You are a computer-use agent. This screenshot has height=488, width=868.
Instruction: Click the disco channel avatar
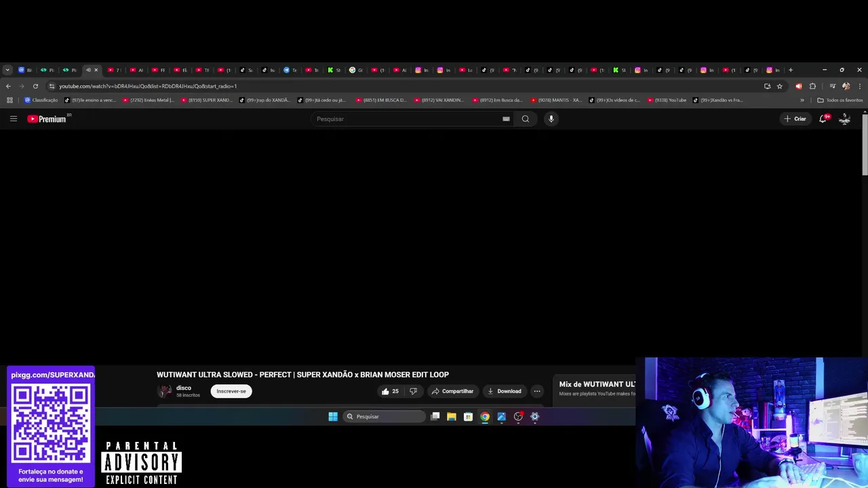pyautogui.click(x=165, y=391)
